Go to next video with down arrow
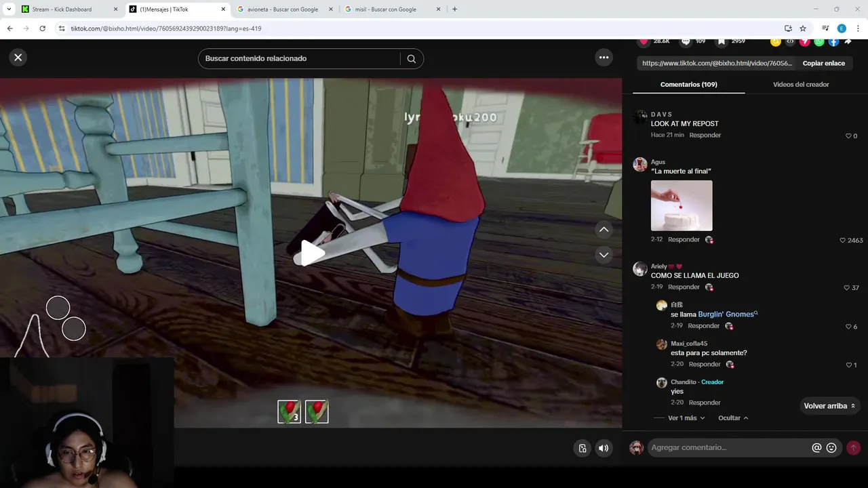This screenshot has width=868, height=488. click(604, 255)
